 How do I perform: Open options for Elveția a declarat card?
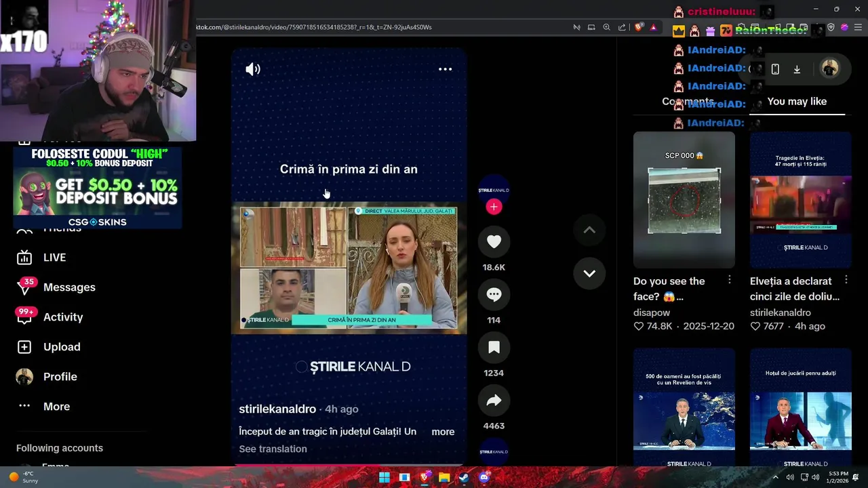coord(846,280)
